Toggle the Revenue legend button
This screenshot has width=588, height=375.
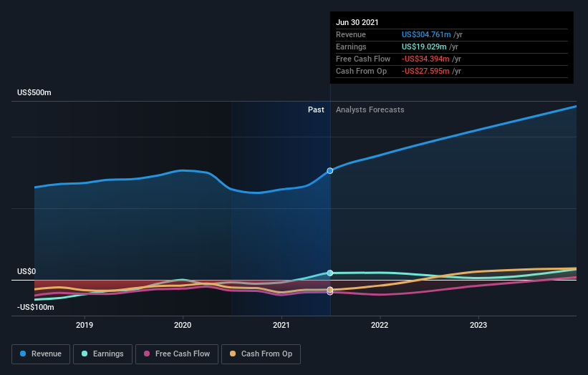coord(41,354)
